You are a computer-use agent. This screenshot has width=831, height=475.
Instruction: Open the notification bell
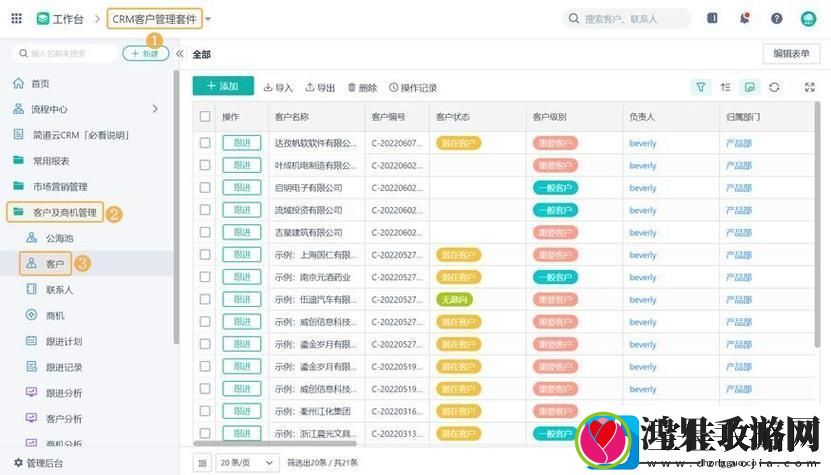pos(745,18)
